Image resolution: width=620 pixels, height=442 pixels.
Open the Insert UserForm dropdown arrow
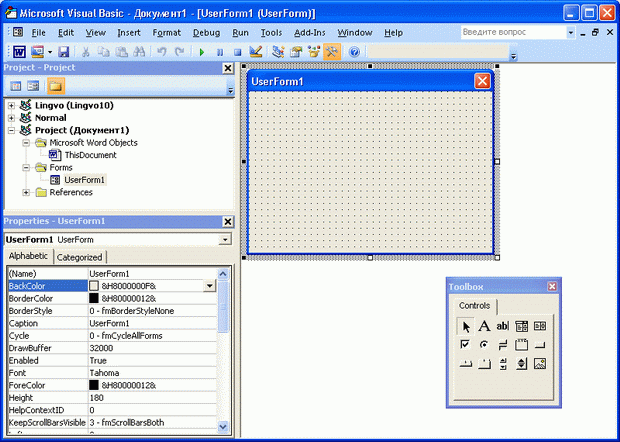click(x=50, y=52)
